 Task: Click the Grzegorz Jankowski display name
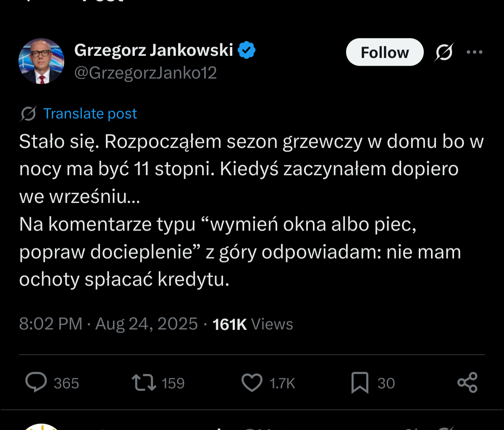[153, 50]
